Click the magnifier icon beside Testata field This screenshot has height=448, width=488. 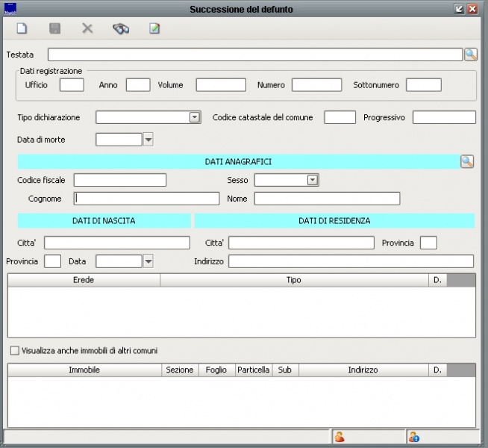tap(471, 55)
